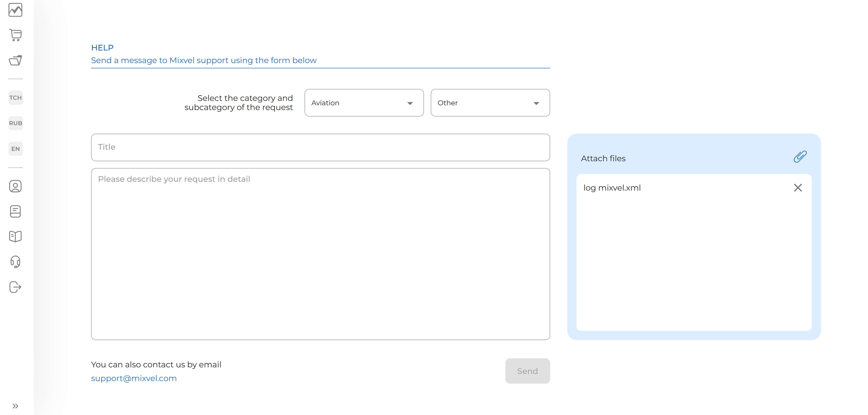Click the headset support icon
Screen dimensions: 868x415
click(15, 262)
